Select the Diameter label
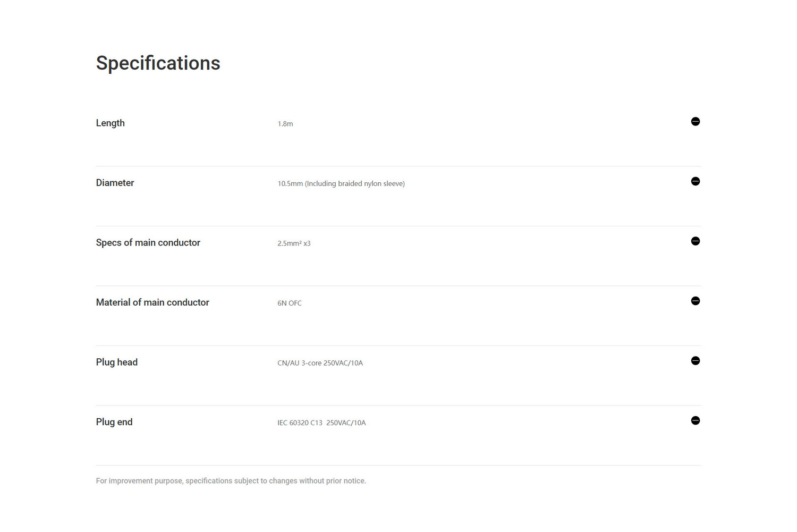The width and height of the screenshot is (797, 532). (x=115, y=183)
